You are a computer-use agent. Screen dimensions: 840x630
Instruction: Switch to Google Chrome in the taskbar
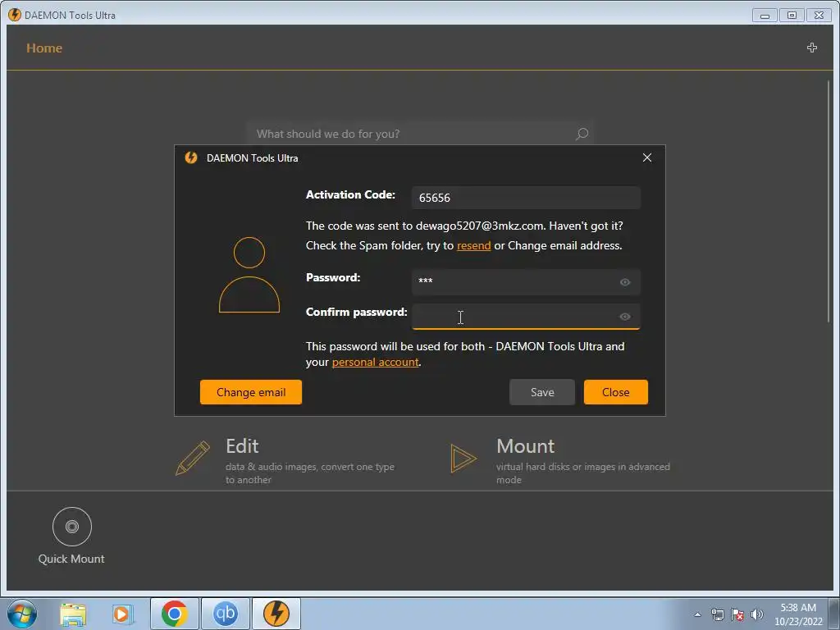175,614
